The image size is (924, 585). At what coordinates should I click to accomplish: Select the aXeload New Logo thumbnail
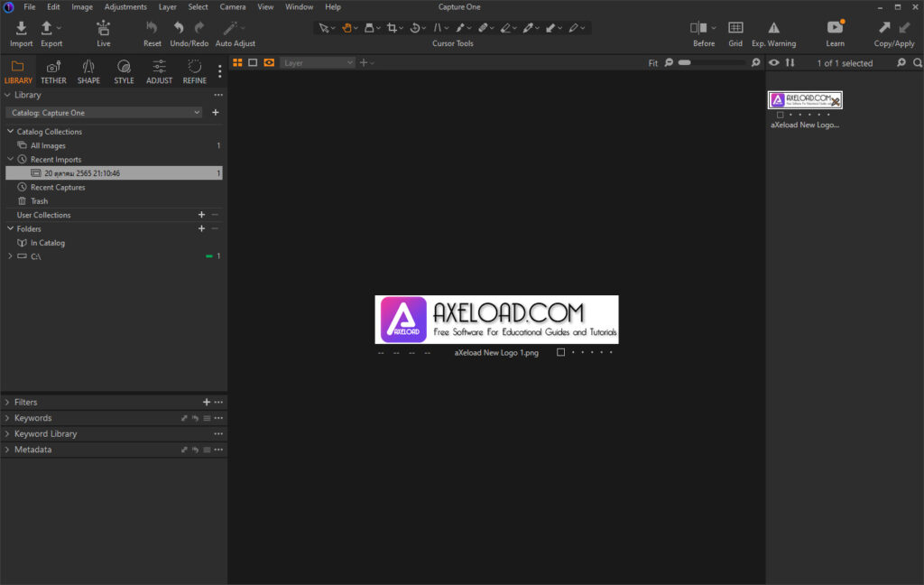[805, 100]
